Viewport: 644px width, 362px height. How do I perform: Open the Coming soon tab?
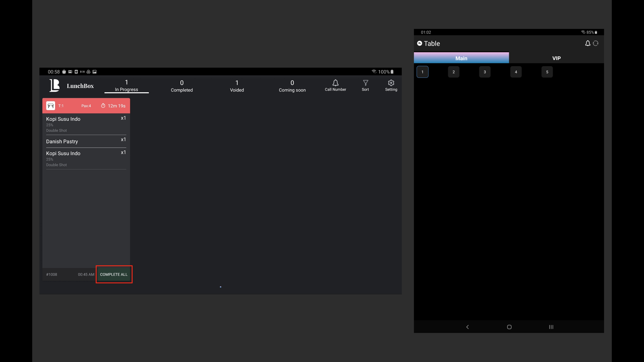pyautogui.click(x=292, y=86)
